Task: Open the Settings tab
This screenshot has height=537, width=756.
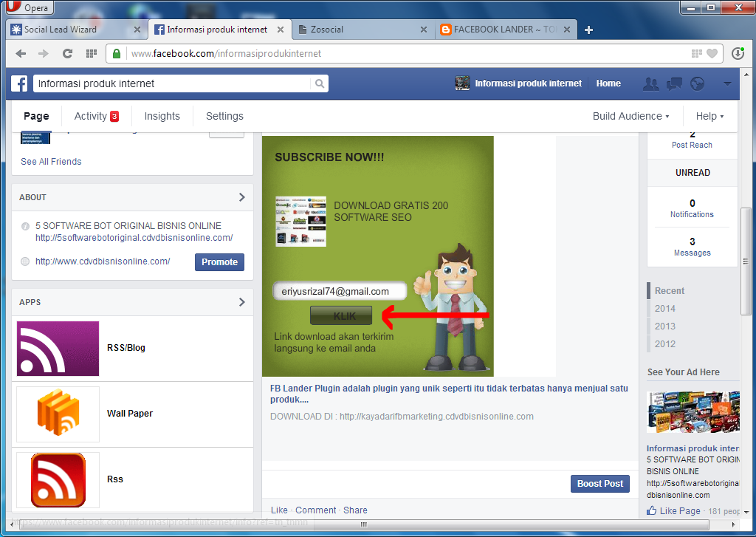Action: pyautogui.click(x=224, y=116)
